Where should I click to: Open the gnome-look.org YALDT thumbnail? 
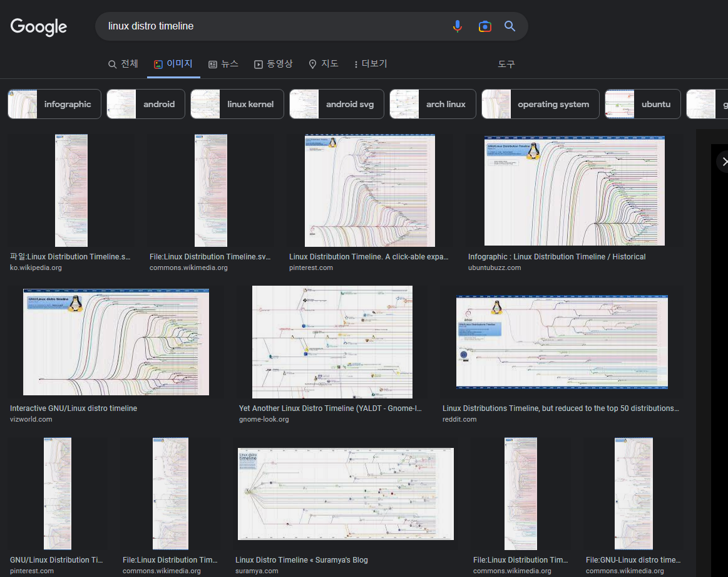click(332, 342)
